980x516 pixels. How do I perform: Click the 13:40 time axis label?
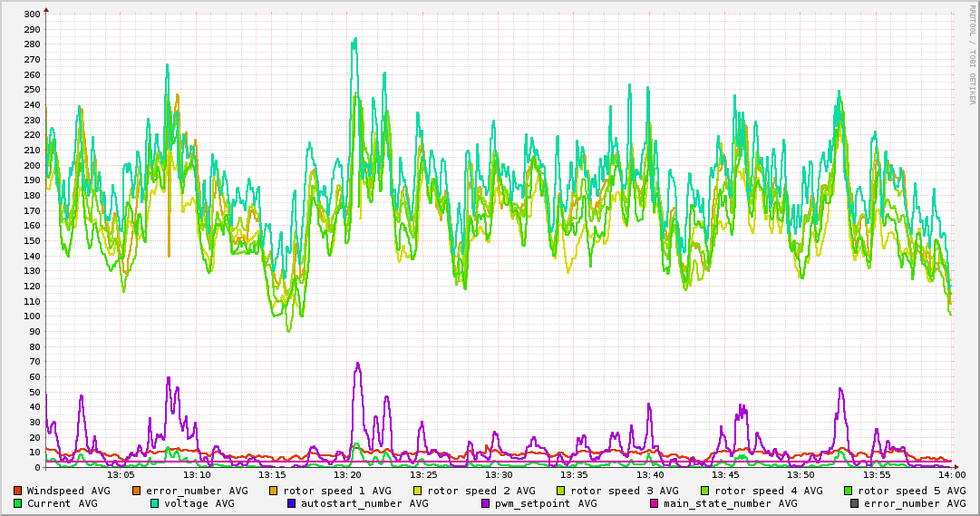pyautogui.click(x=650, y=475)
